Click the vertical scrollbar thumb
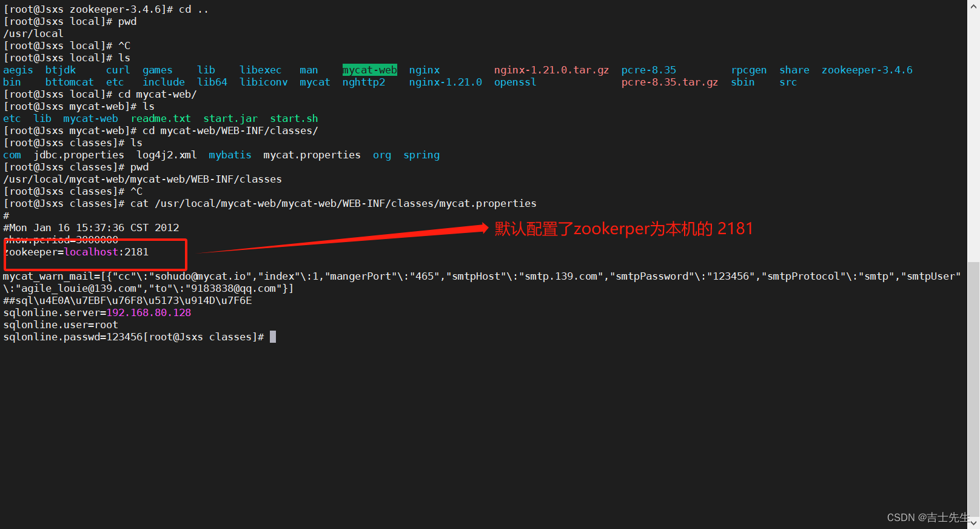Image resolution: width=980 pixels, height=529 pixels. pyautogui.click(x=973, y=389)
